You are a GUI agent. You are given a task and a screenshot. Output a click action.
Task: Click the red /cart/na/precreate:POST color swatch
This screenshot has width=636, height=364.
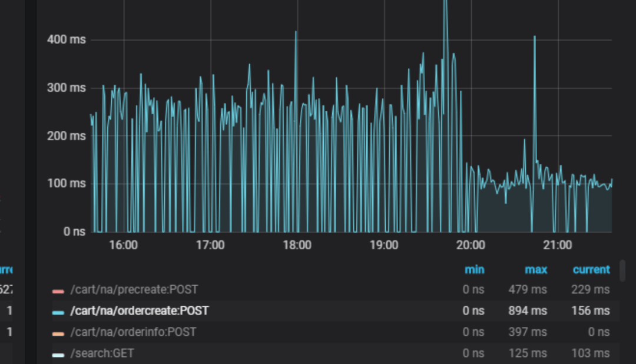point(58,291)
